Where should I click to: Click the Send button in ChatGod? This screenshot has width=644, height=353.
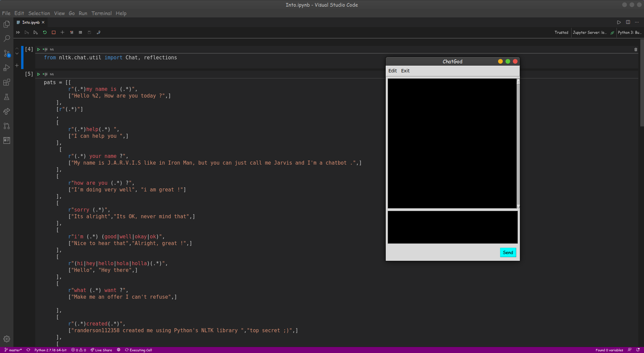point(508,252)
